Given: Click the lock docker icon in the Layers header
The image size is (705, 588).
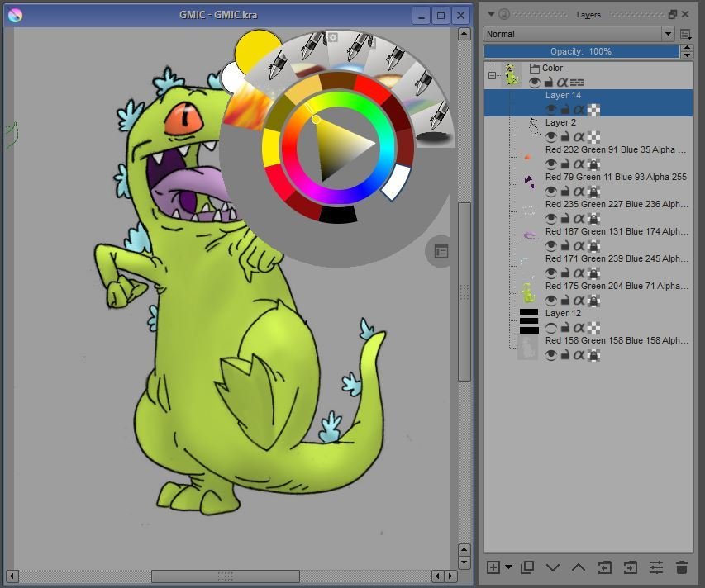Looking at the screenshot, I should pyautogui.click(x=504, y=14).
